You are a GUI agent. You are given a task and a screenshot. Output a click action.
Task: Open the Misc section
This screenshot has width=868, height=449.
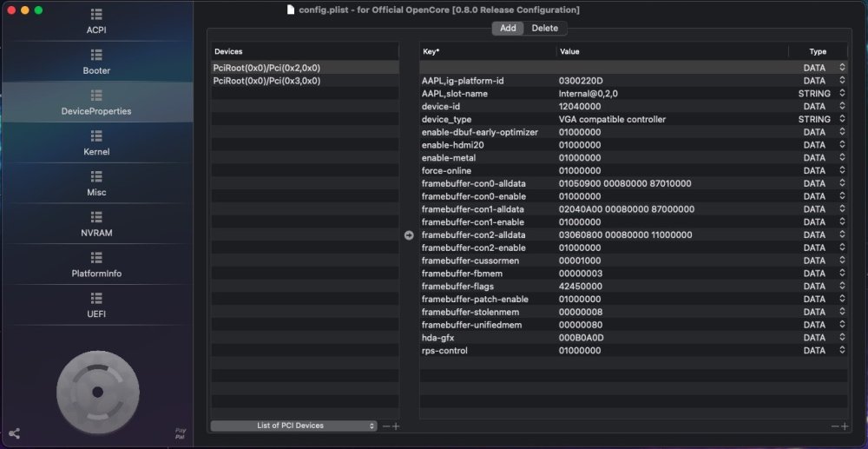tap(96, 184)
